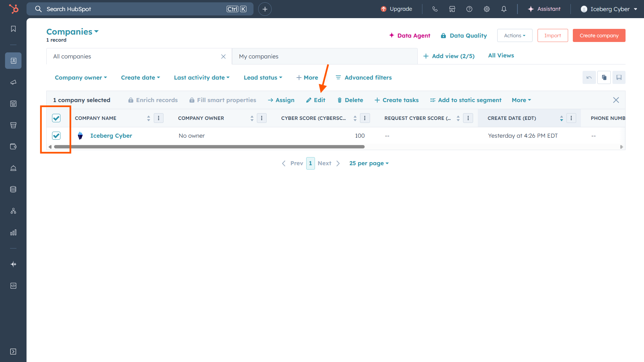Open the Assistant in top bar
Image resolution: width=644 pixels, height=362 pixels.
(x=544, y=9)
